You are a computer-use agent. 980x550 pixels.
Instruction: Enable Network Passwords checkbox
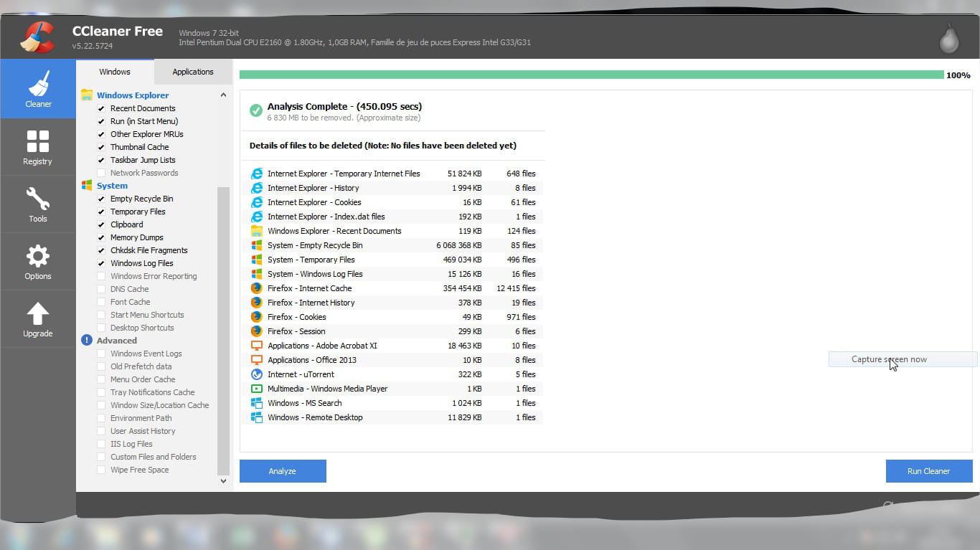pos(101,173)
